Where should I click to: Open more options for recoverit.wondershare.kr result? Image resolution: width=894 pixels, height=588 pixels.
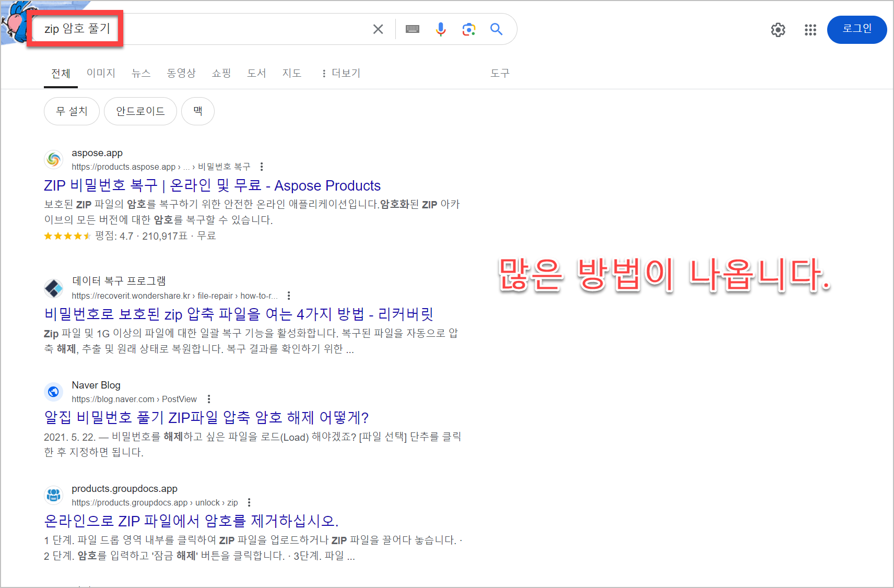(289, 296)
